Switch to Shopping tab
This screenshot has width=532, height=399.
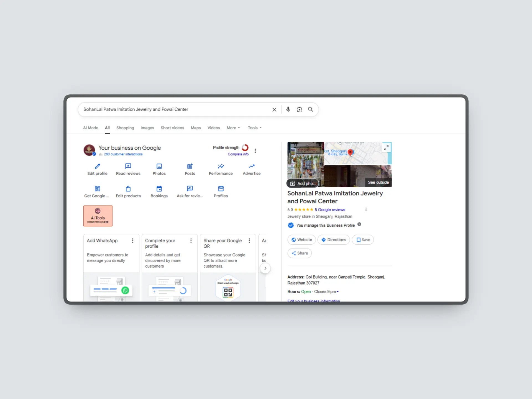click(x=125, y=128)
